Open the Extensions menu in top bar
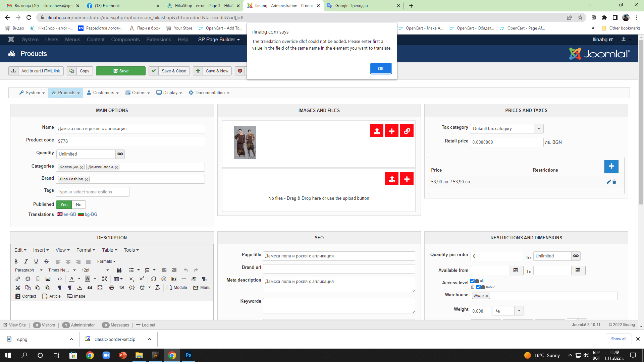 [158, 40]
